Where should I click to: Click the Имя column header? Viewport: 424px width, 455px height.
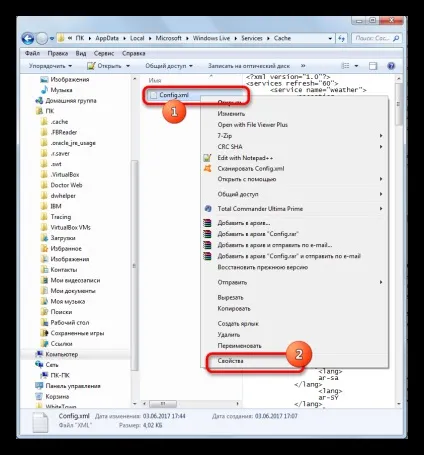155,80
